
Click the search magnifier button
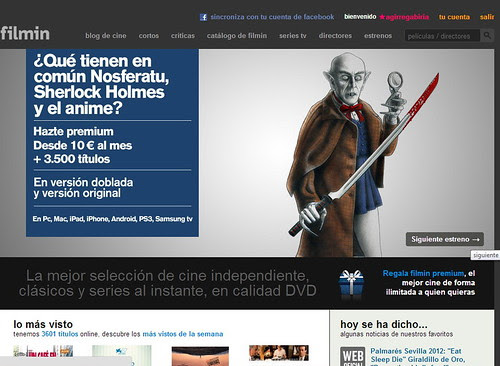tap(487, 35)
